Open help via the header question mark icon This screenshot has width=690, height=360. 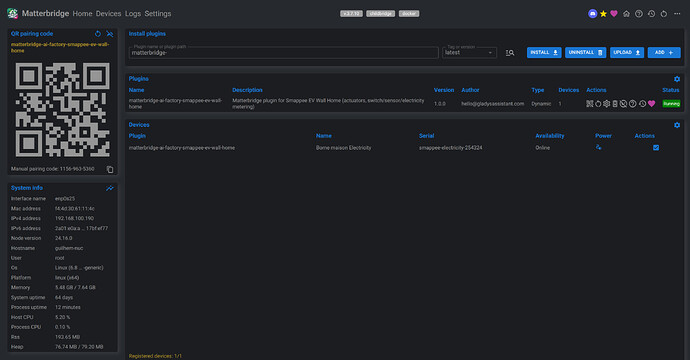click(x=639, y=14)
